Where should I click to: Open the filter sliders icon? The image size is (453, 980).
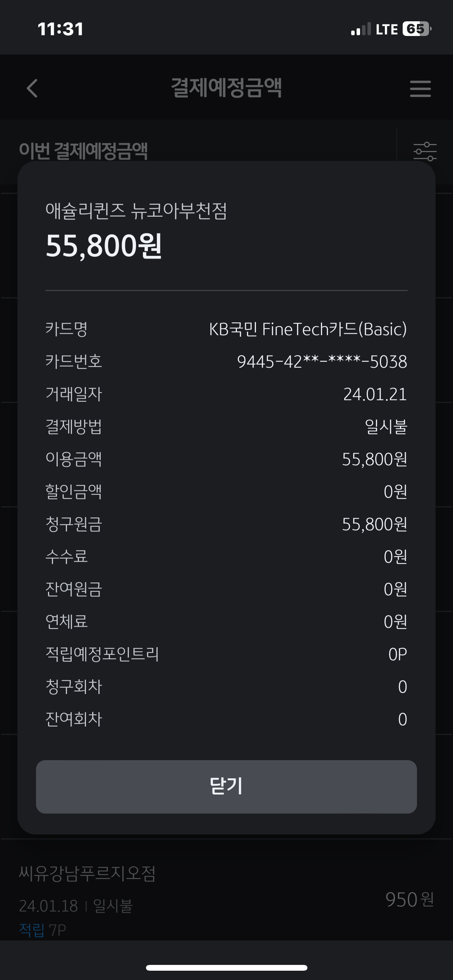(x=425, y=151)
